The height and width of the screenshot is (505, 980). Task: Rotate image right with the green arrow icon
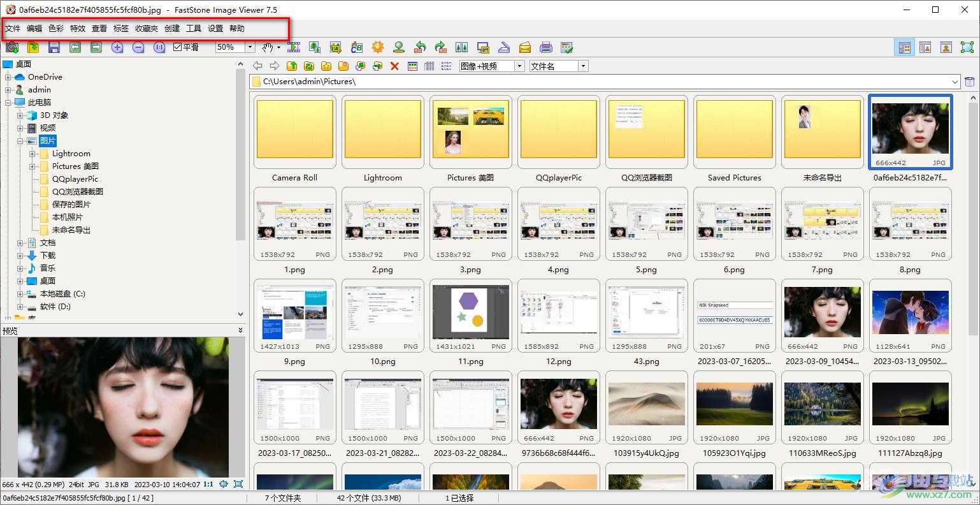(x=441, y=47)
